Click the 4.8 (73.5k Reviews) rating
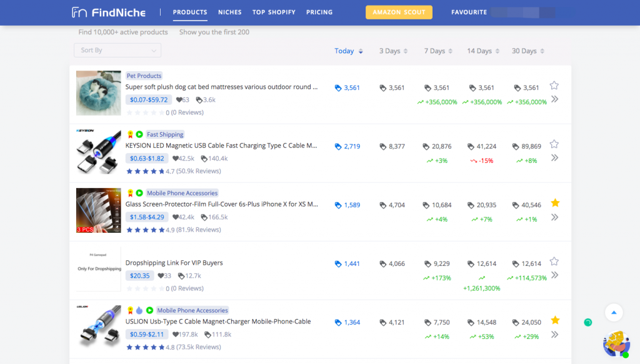Viewport: 640px width, 364px height. click(174, 347)
